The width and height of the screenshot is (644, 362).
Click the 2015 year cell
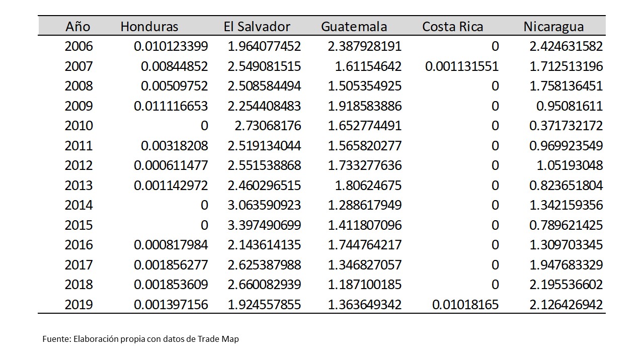pos(79,225)
